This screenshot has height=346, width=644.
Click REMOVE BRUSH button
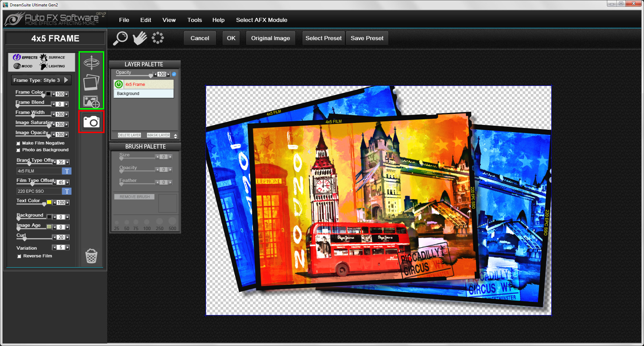135,197
